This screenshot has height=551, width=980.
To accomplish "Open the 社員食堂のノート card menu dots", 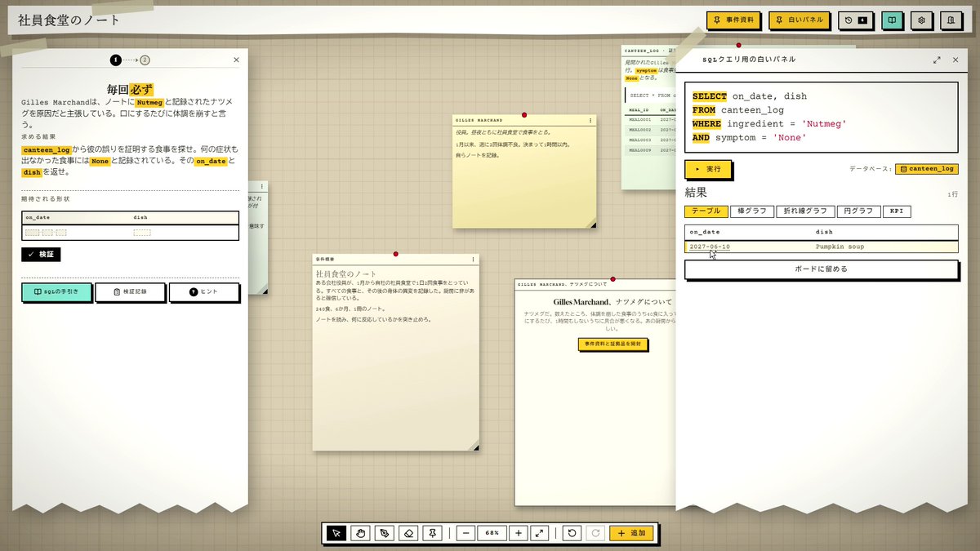I will pos(473,260).
